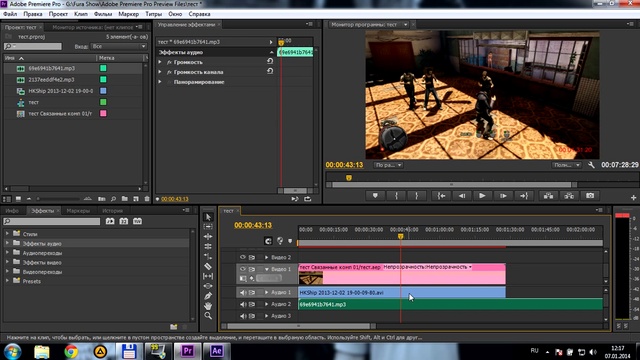
Task: Click the Play button in program monitor
Action: [x=482, y=196]
